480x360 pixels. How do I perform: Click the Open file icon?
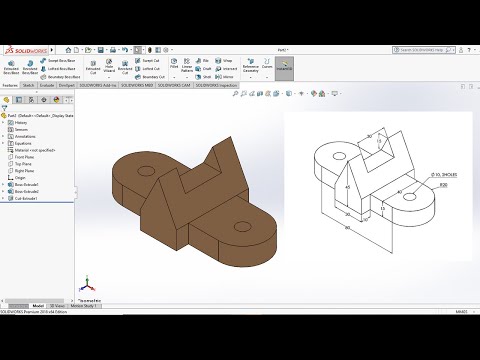pyautogui.click(x=88, y=50)
